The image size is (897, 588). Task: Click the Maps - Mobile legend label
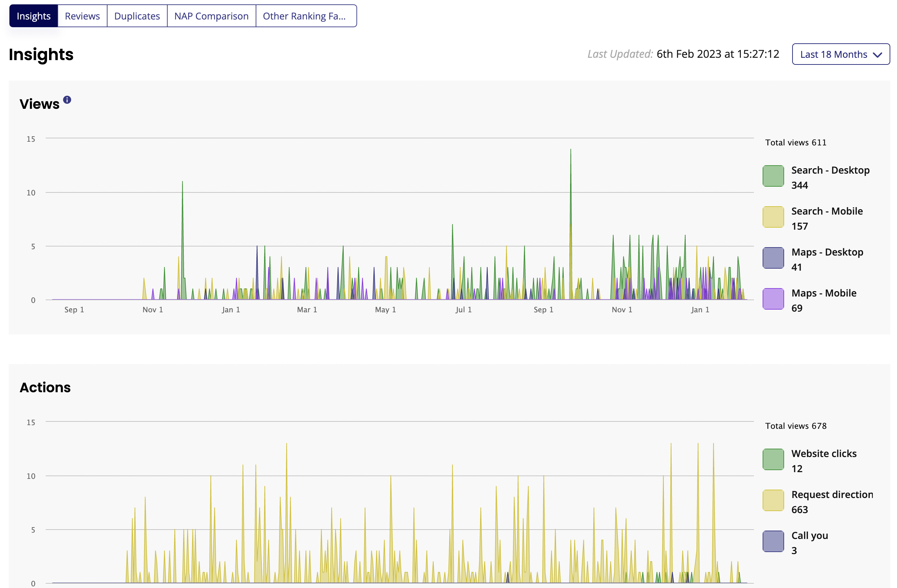click(x=823, y=293)
